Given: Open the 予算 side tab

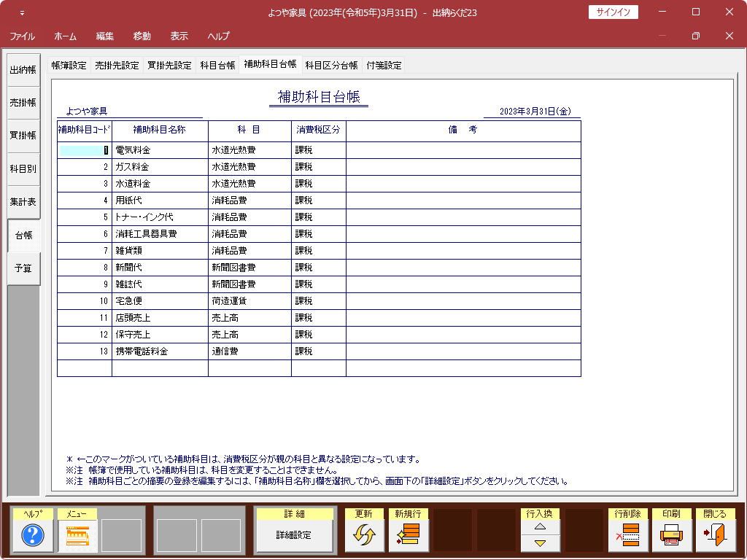Looking at the screenshot, I should 23,268.
